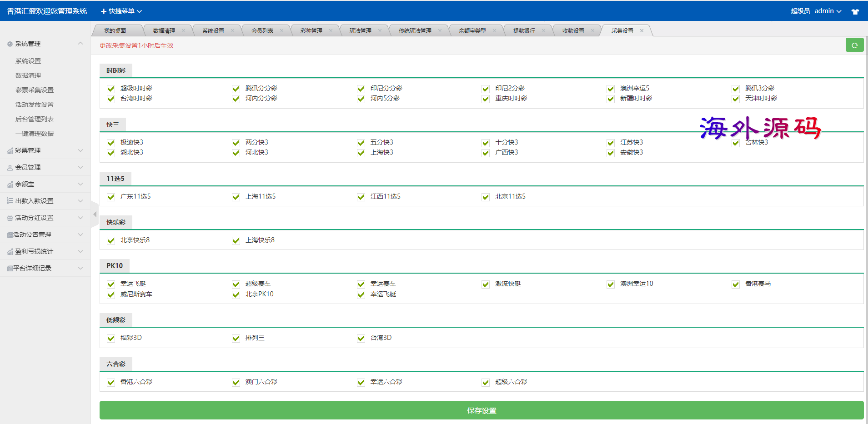Click the theme shirt icon in header
Screen dimensions: 868x424
tap(855, 11)
